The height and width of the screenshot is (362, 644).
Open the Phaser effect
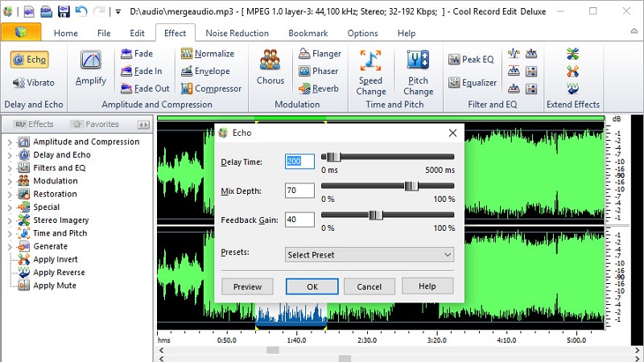click(x=318, y=71)
